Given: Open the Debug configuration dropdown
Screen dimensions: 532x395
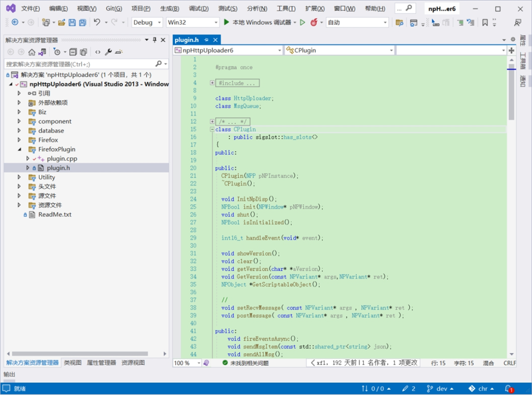Looking at the screenshot, I should point(147,22).
